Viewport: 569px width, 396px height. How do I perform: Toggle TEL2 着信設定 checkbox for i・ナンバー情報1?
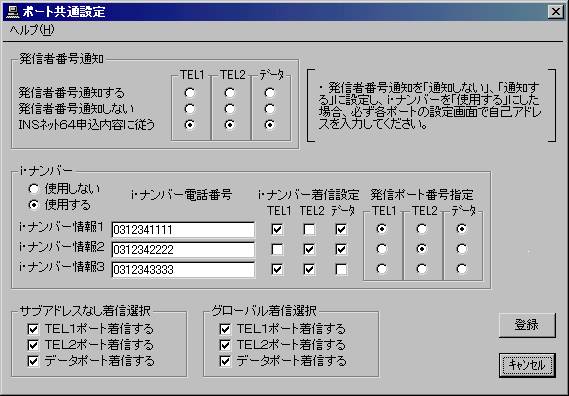309,229
